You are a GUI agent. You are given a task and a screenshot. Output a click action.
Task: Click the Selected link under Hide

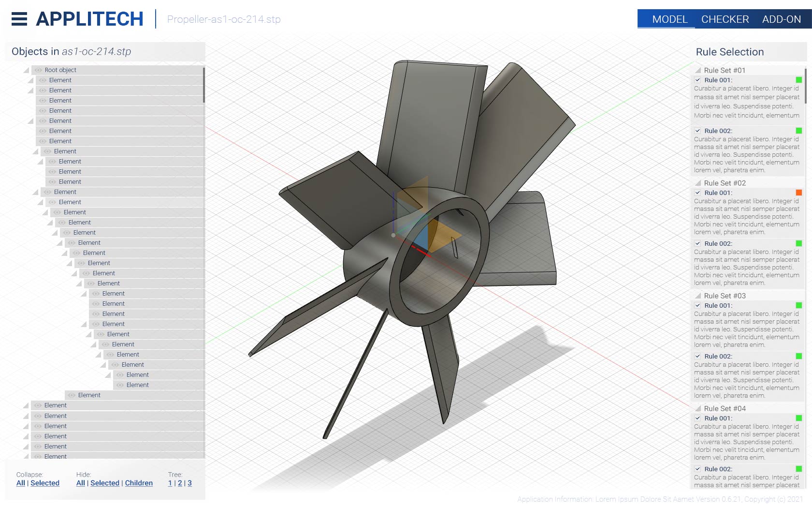click(x=105, y=483)
